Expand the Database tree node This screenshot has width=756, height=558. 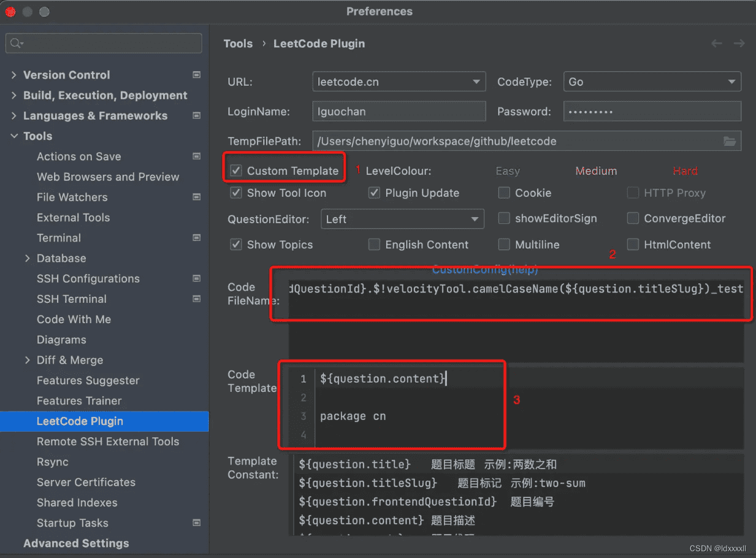click(28, 258)
